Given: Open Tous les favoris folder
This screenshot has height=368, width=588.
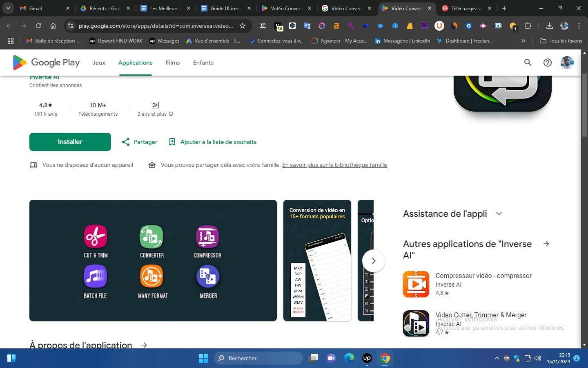Looking at the screenshot, I should pos(561,41).
